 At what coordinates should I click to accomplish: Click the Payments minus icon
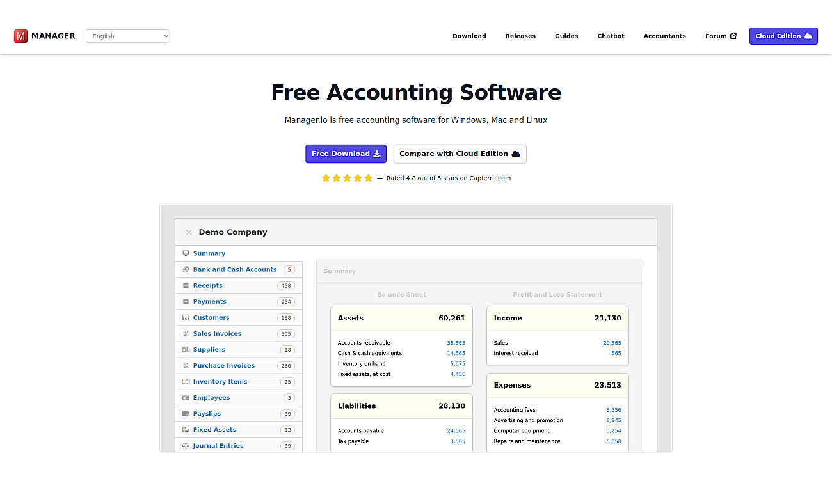[186, 301]
